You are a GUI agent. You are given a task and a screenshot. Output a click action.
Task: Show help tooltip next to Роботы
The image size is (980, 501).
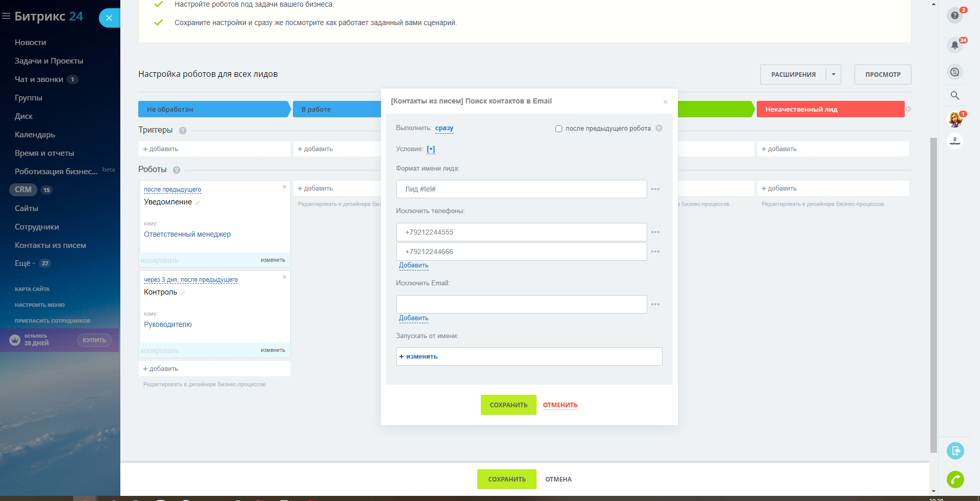(x=177, y=170)
